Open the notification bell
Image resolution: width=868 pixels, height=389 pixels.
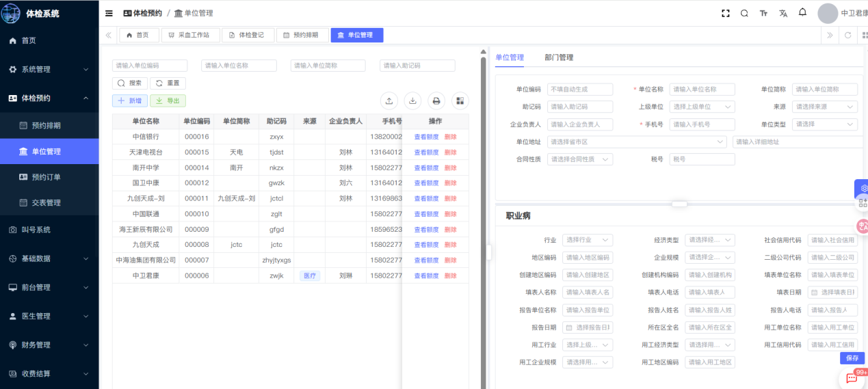(802, 12)
